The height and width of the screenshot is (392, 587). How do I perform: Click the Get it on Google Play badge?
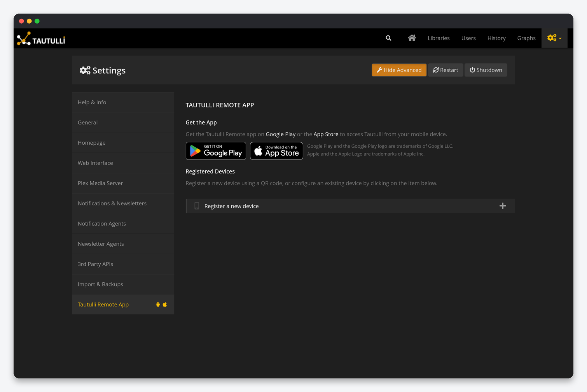click(216, 151)
